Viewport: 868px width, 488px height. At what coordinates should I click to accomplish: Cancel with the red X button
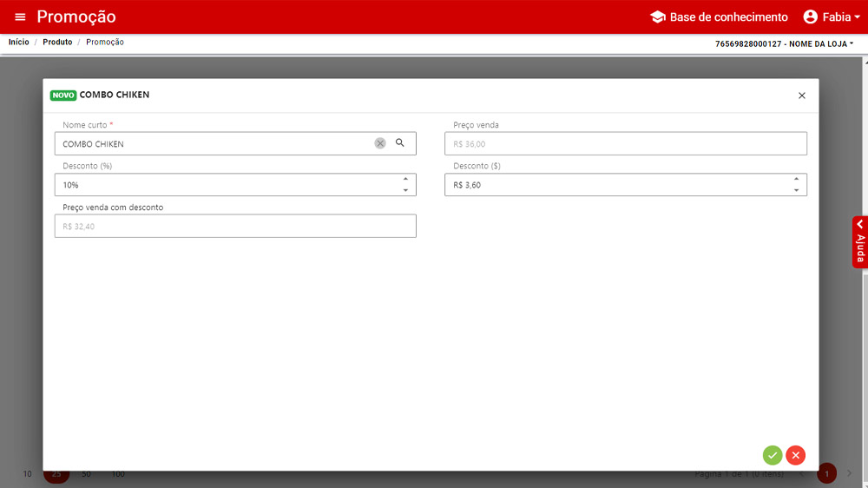coord(796,455)
